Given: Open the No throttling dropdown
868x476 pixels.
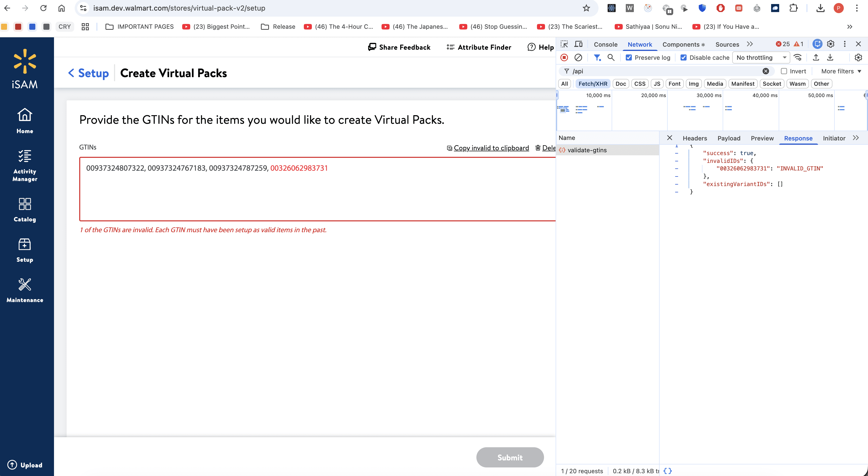Looking at the screenshot, I should click(761, 57).
